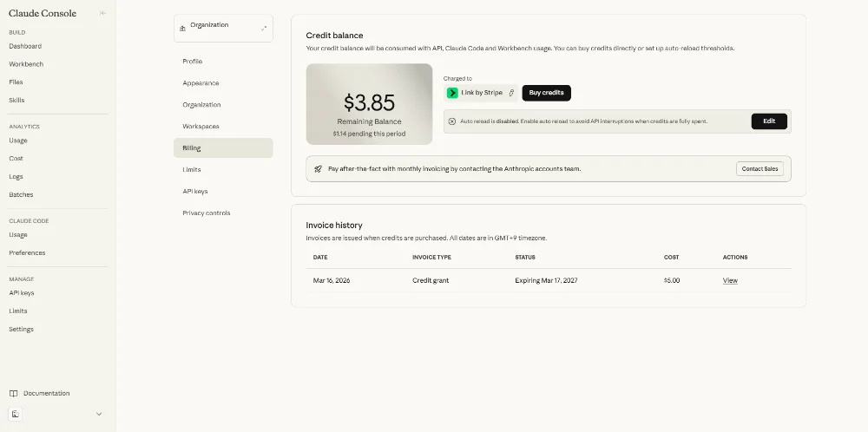Go to the Batches analytics page
This screenshot has width=868, height=432.
point(21,194)
